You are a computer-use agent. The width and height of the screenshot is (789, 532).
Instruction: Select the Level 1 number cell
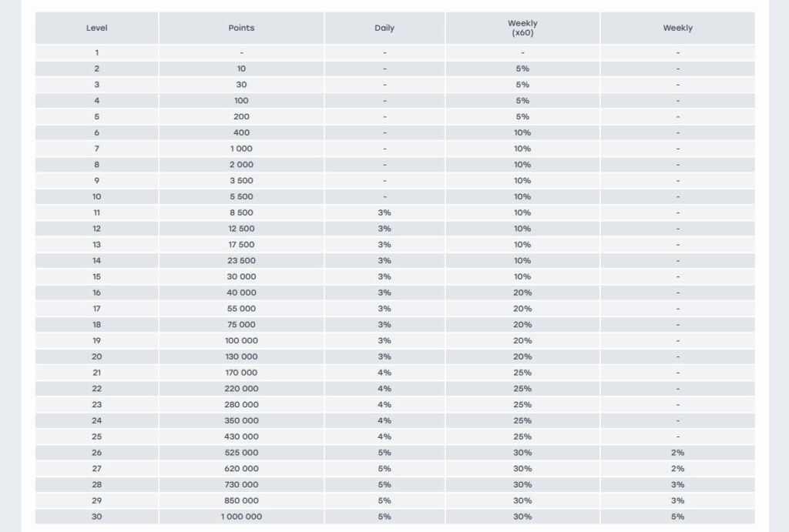(96, 52)
